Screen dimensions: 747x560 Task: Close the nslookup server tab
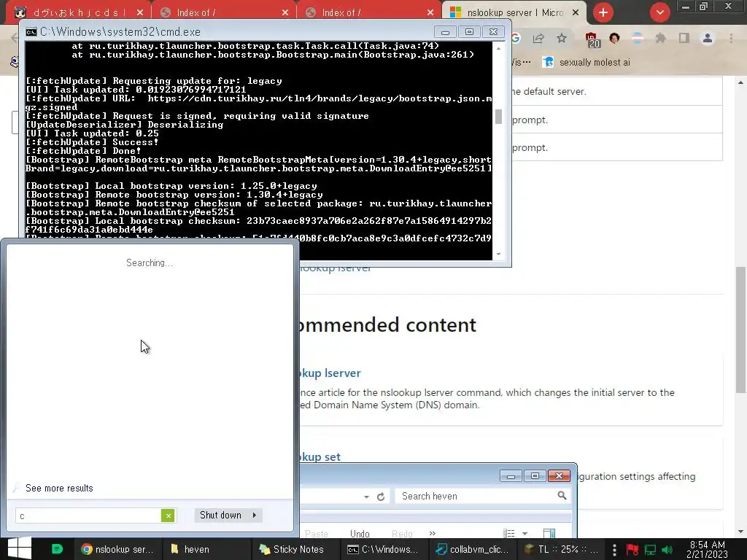[x=576, y=12]
